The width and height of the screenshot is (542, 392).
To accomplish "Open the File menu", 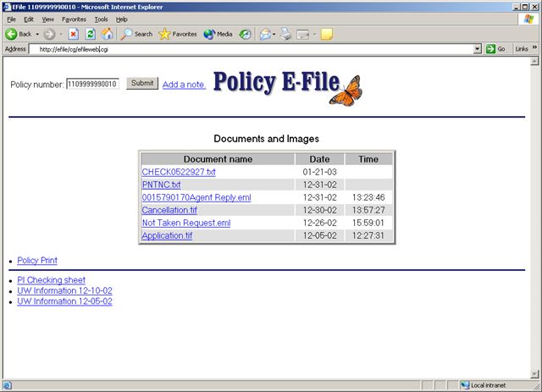I will click(x=11, y=19).
